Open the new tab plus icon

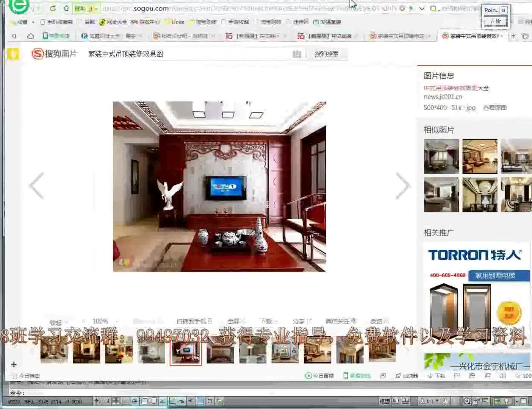513,36
